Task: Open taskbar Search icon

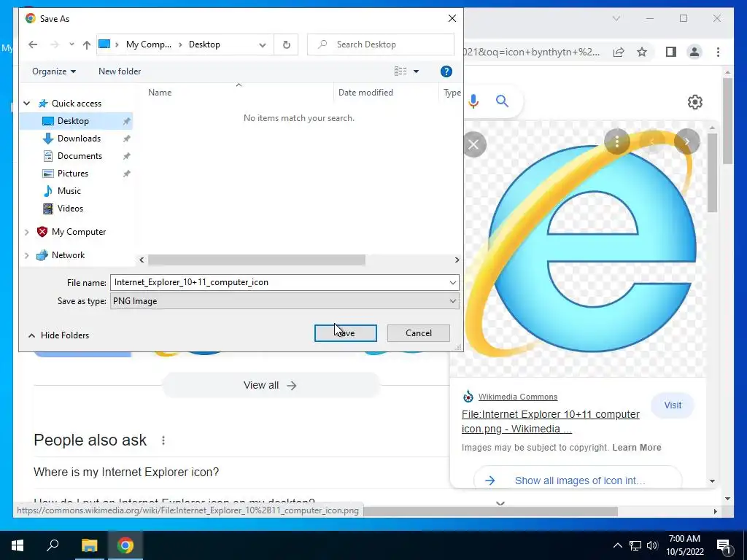Action: click(x=53, y=545)
